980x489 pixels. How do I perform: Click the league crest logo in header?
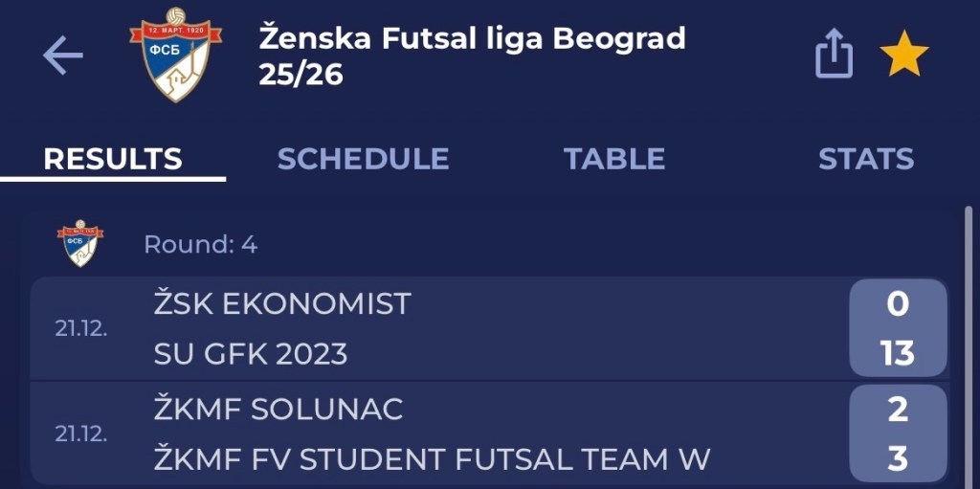pyautogui.click(x=175, y=55)
